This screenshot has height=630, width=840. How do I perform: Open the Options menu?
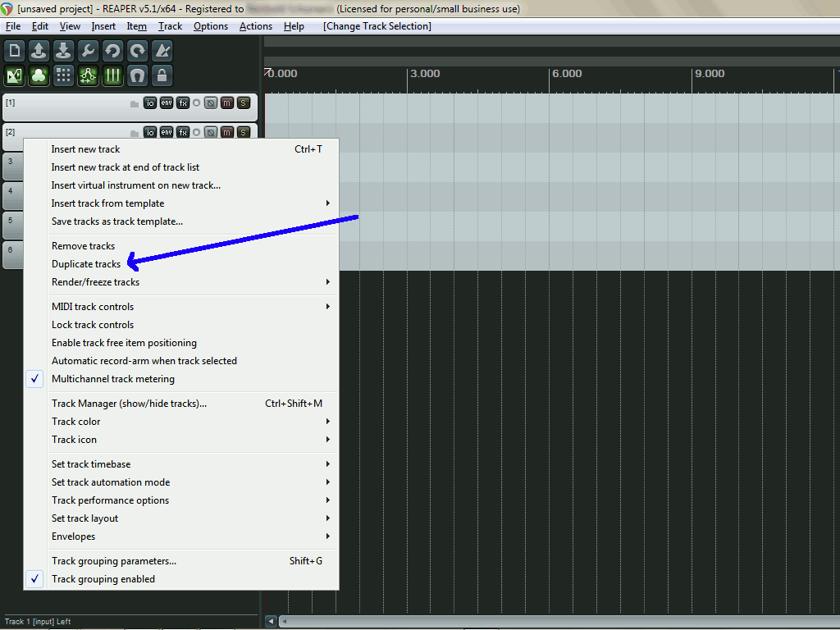coord(211,26)
